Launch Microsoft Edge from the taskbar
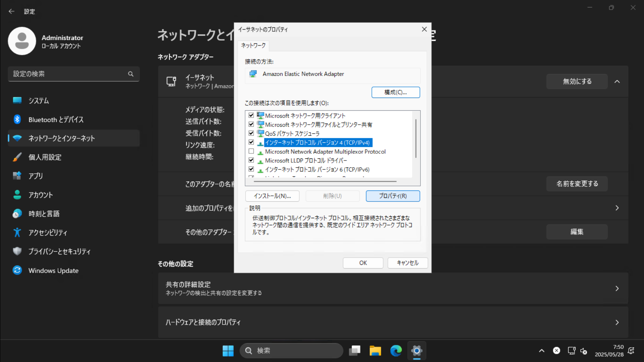Viewport: 644px width, 362px height. pyautogui.click(x=396, y=351)
